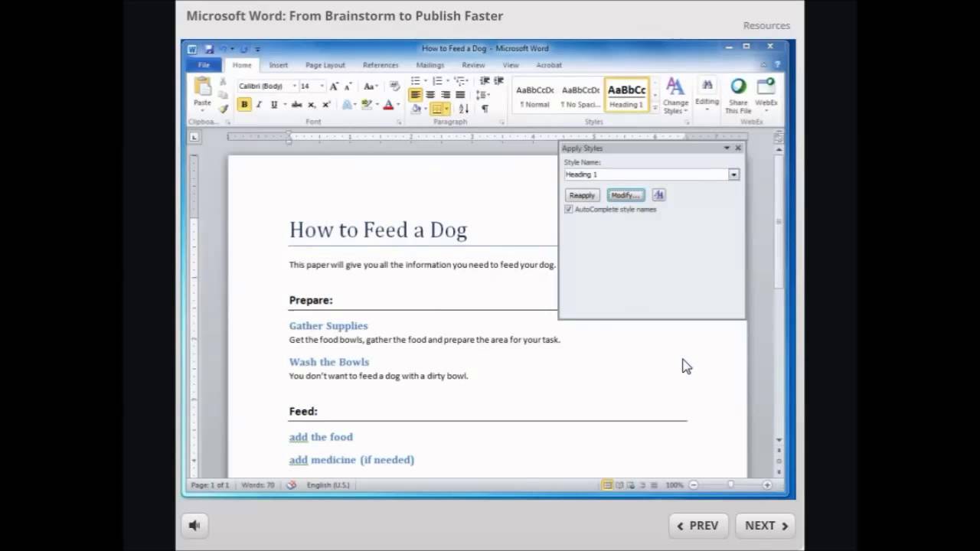Open the Change Styles dropdown
Screen dimensions: 980x551
pyautogui.click(x=675, y=96)
